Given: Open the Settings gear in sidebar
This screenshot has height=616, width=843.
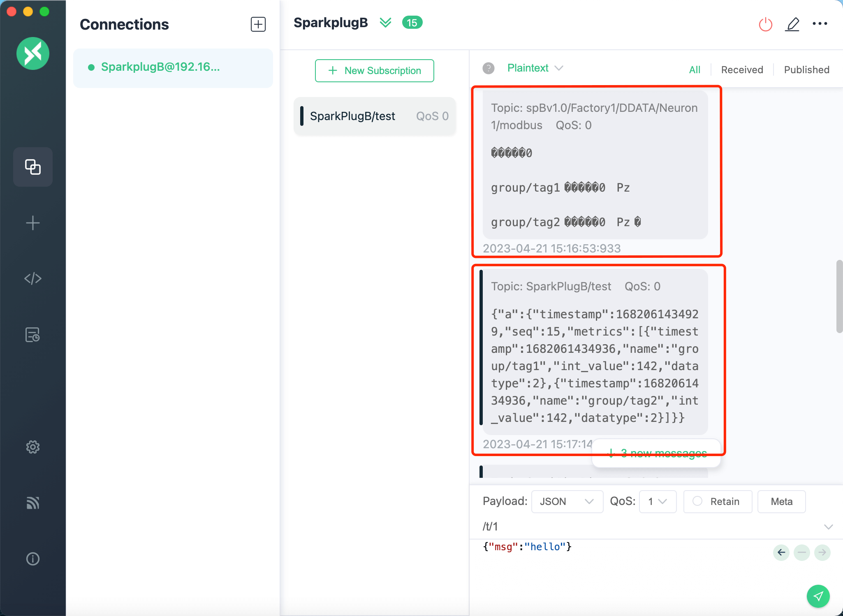Looking at the screenshot, I should pos(33,447).
